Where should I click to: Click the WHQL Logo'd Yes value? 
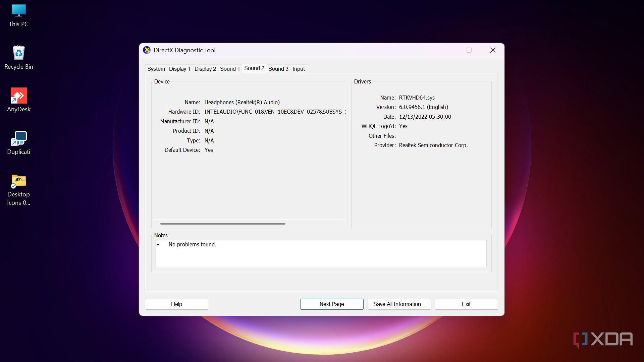pos(403,126)
